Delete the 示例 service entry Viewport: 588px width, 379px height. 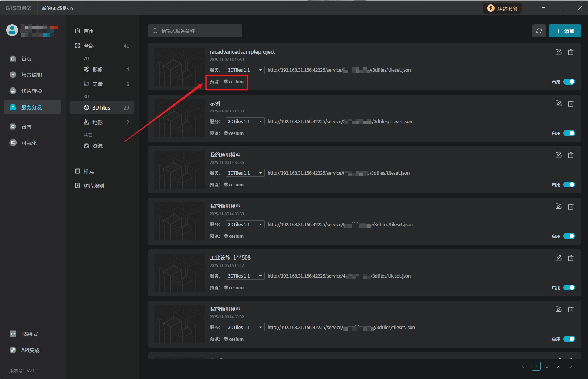coord(570,104)
